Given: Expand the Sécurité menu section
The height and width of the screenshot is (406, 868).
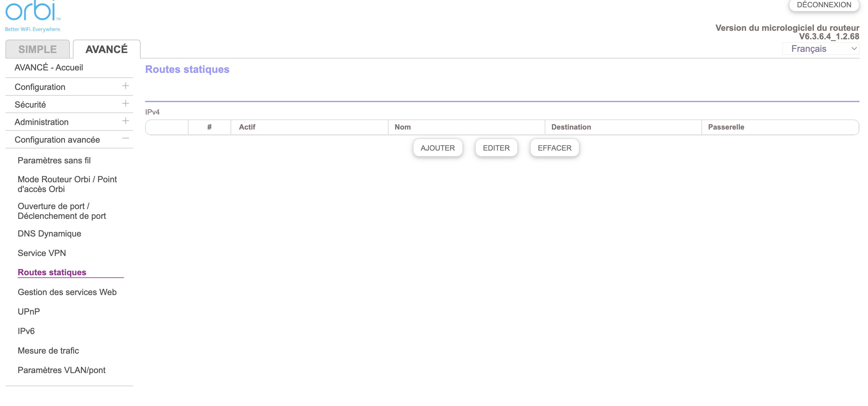Looking at the screenshot, I should (x=126, y=103).
